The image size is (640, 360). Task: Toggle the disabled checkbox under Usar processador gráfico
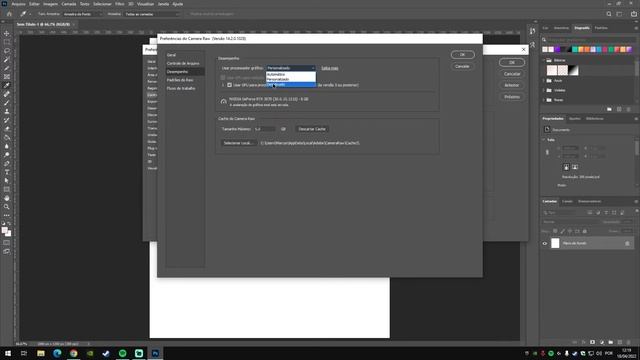pos(223,77)
